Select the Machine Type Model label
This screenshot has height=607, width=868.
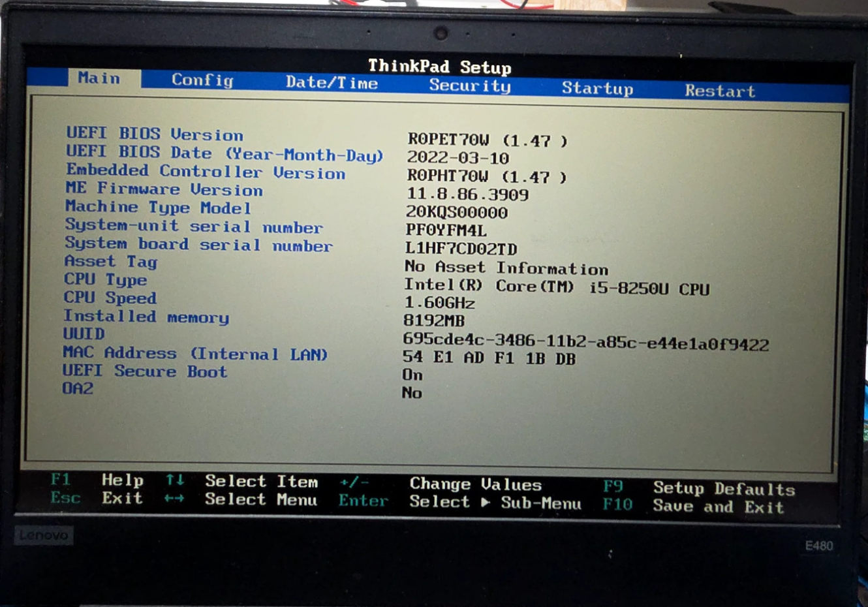point(158,208)
